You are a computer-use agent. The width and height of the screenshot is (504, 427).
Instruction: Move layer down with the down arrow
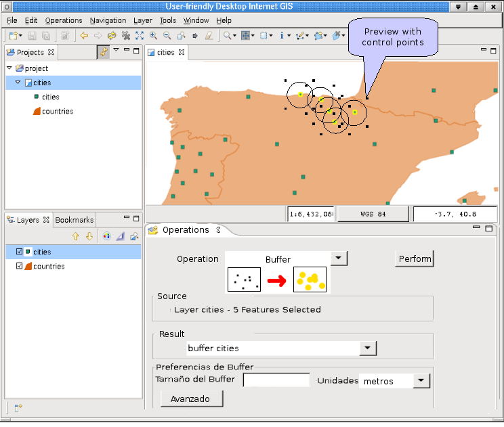(89, 237)
